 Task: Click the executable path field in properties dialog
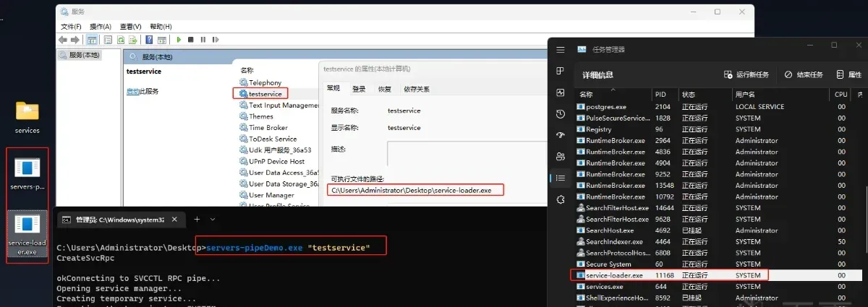coord(415,190)
